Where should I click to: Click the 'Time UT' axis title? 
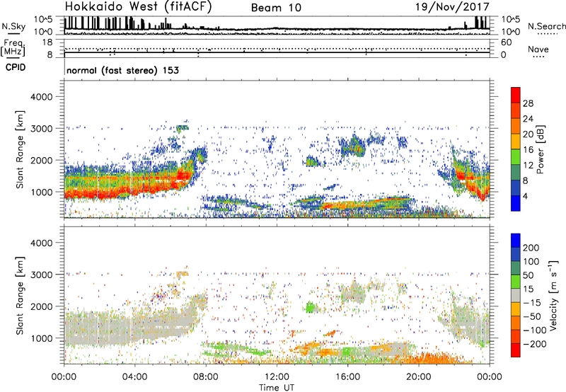[277, 388]
